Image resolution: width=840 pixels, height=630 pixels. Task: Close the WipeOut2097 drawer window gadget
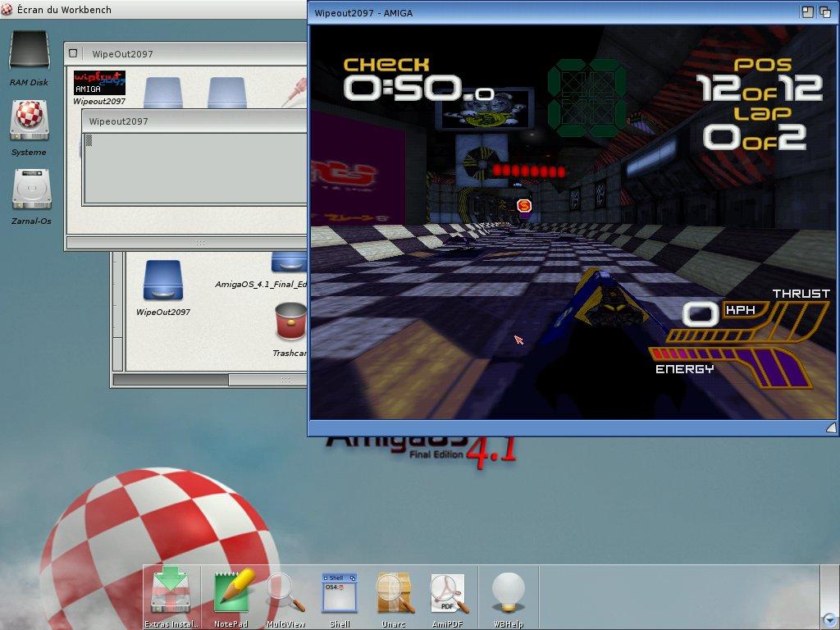coord(73,53)
